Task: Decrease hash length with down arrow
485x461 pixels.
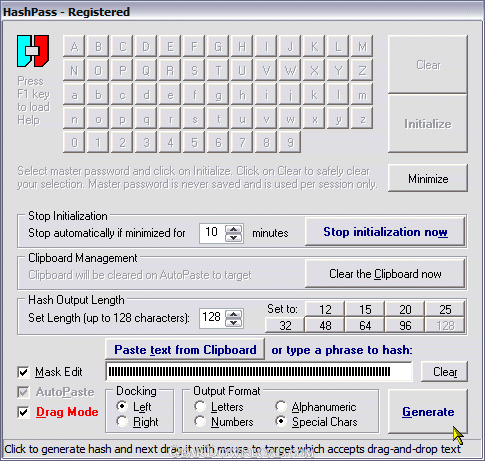Action: 234,323
